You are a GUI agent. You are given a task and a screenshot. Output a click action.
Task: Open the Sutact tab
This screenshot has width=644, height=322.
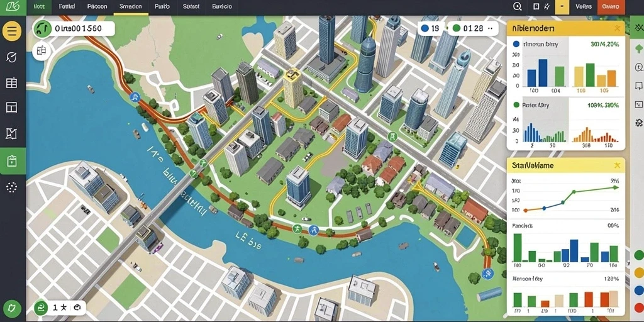[x=191, y=6]
